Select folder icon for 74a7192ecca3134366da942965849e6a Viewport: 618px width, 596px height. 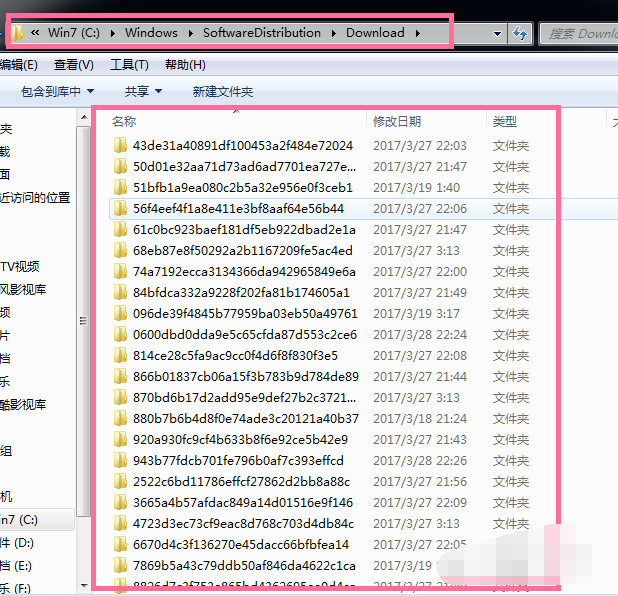(x=120, y=271)
